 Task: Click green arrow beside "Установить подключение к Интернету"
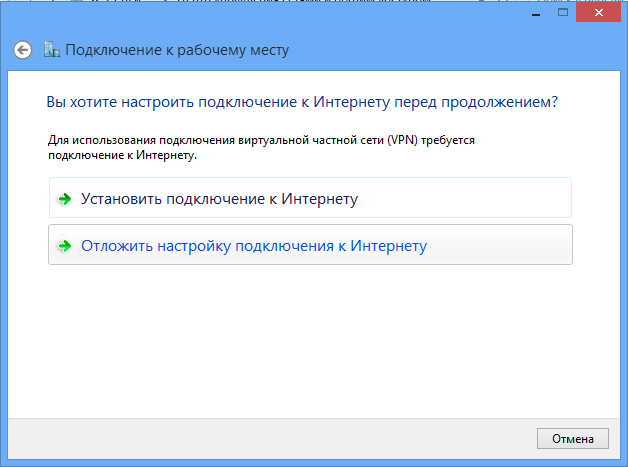pyautogui.click(x=65, y=199)
